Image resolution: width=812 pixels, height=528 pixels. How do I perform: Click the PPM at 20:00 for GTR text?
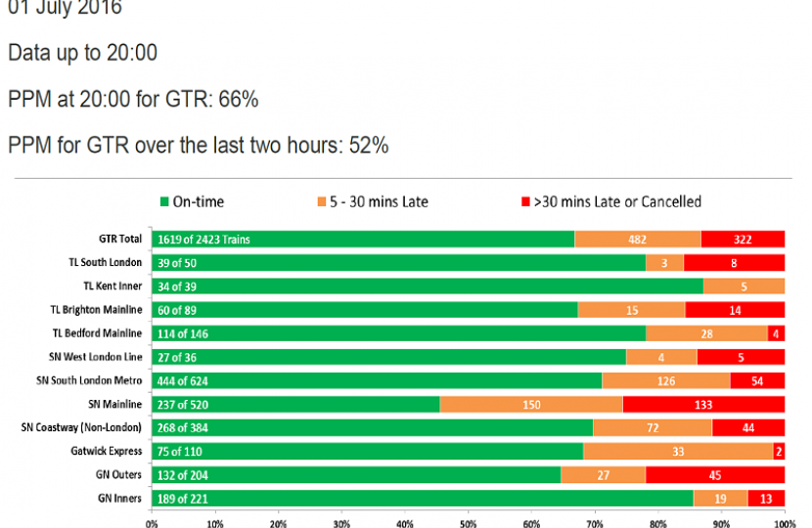[133, 100]
